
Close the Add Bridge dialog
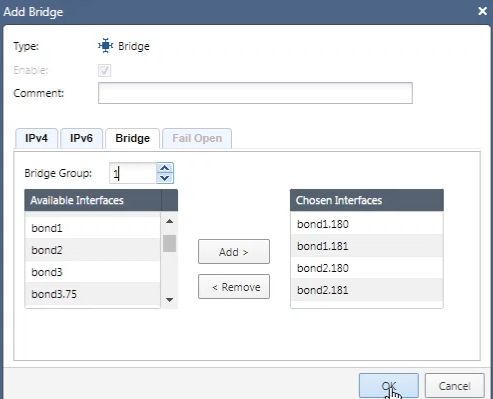coord(482,11)
